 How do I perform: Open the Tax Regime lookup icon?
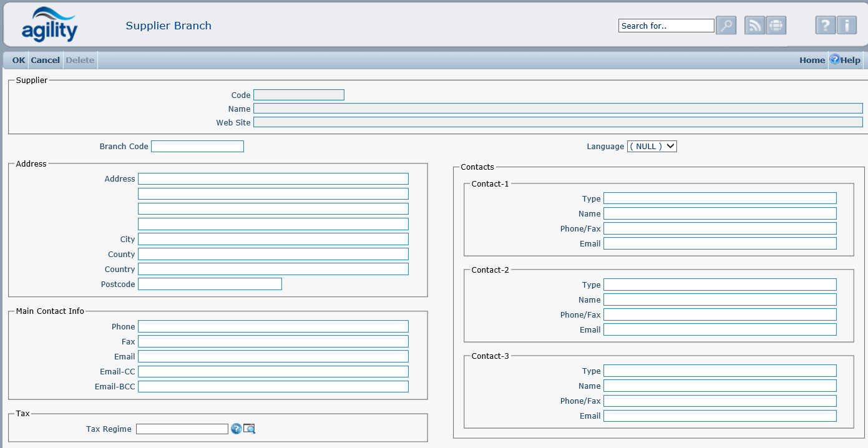click(249, 429)
